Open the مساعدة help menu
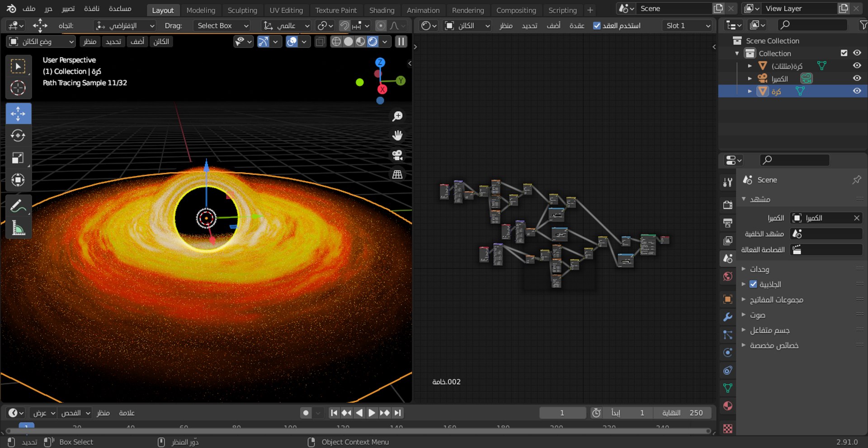This screenshot has height=448, width=868. point(120,9)
